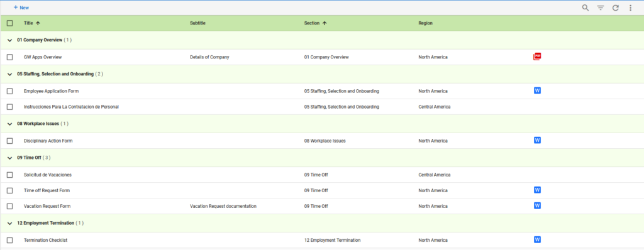Click North America in GW Apps Overview row
The height and width of the screenshot is (250, 644).
[x=433, y=57]
